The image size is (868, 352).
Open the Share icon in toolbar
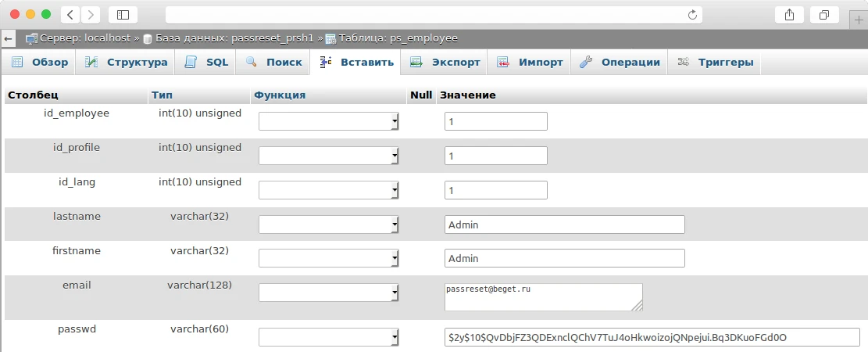coord(789,14)
